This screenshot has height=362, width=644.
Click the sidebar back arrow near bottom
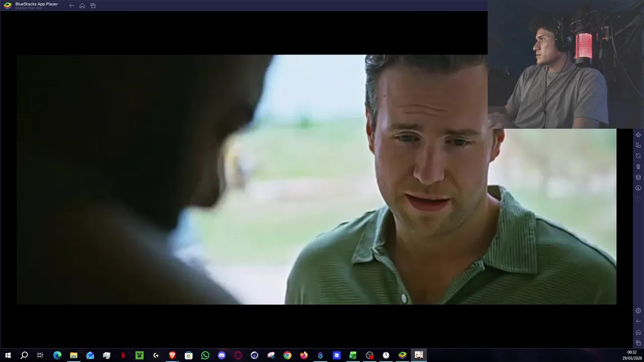(638, 321)
